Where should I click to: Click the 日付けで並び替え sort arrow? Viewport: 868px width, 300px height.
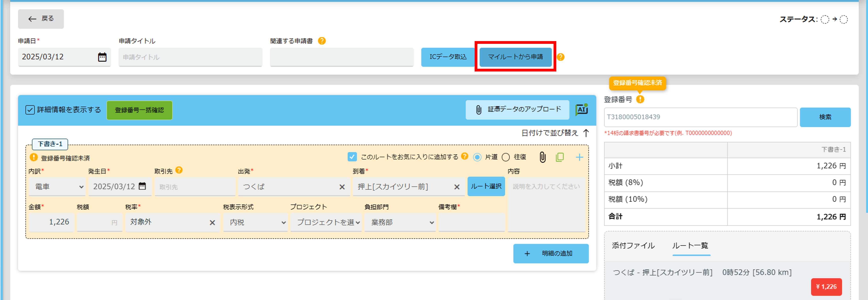click(x=586, y=133)
